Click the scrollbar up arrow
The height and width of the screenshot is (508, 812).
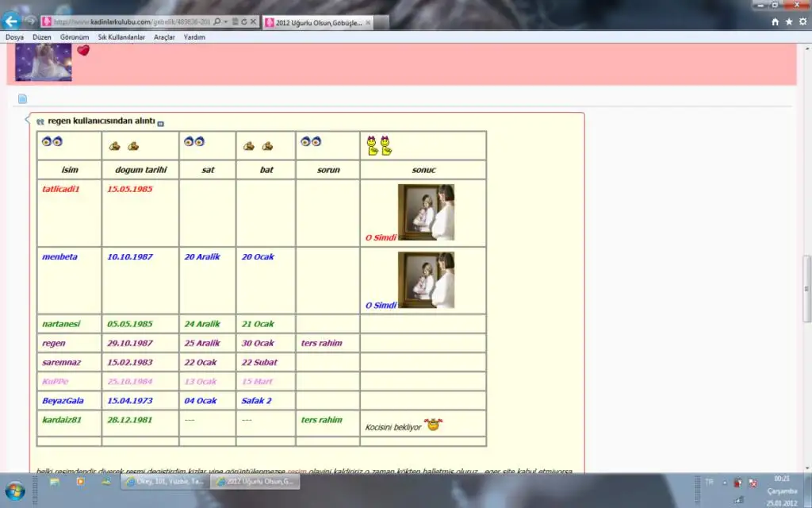(x=806, y=48)
